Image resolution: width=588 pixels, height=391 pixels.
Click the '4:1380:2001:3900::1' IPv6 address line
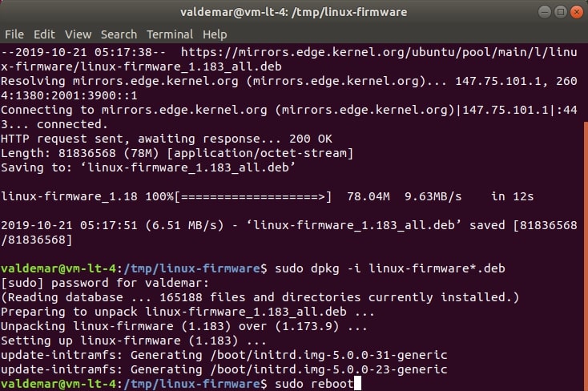pyautogui.click(x=69, y=95)
